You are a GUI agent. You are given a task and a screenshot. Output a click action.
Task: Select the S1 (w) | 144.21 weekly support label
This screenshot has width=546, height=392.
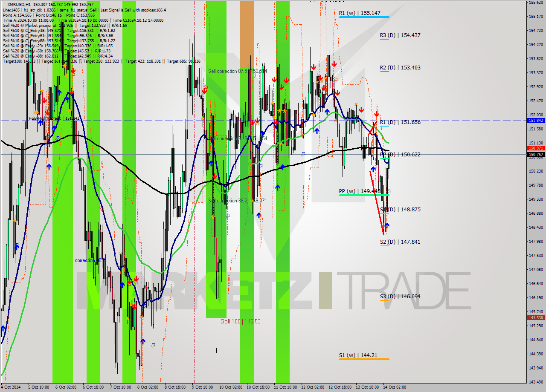pyautogui.click(x=358, y=355)
